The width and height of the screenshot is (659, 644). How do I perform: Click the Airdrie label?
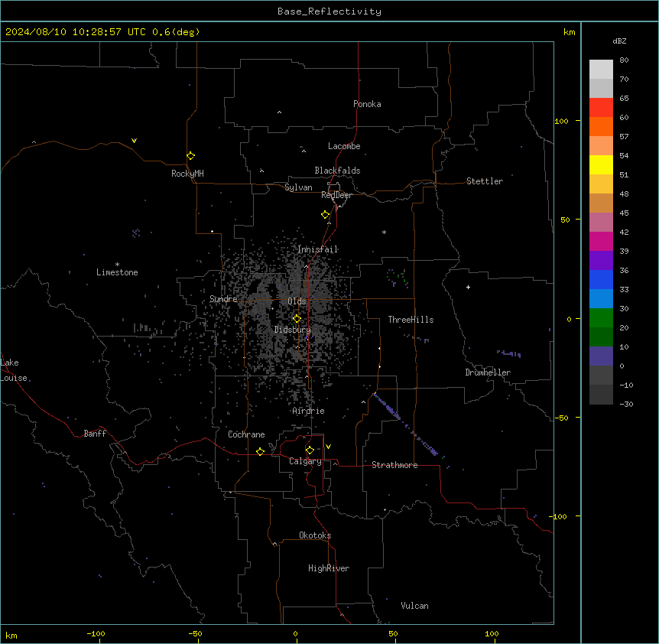[x=308, y=411]
